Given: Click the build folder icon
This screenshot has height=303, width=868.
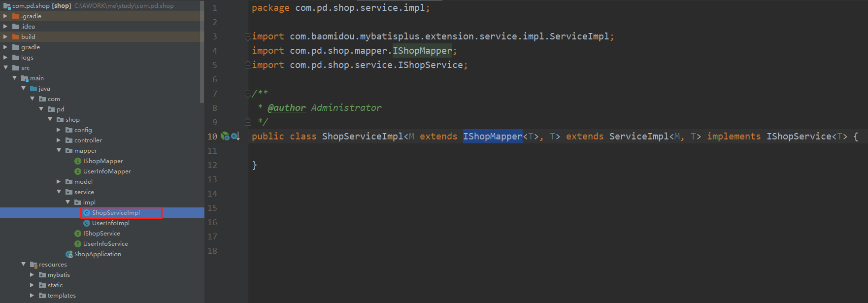Looking at the screenshot, I should (x=16, y=37).
